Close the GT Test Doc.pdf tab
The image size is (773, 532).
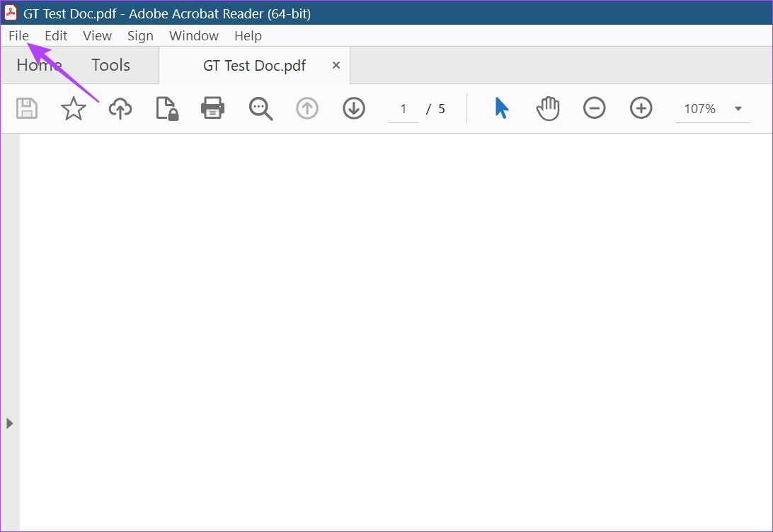point(336,65)
